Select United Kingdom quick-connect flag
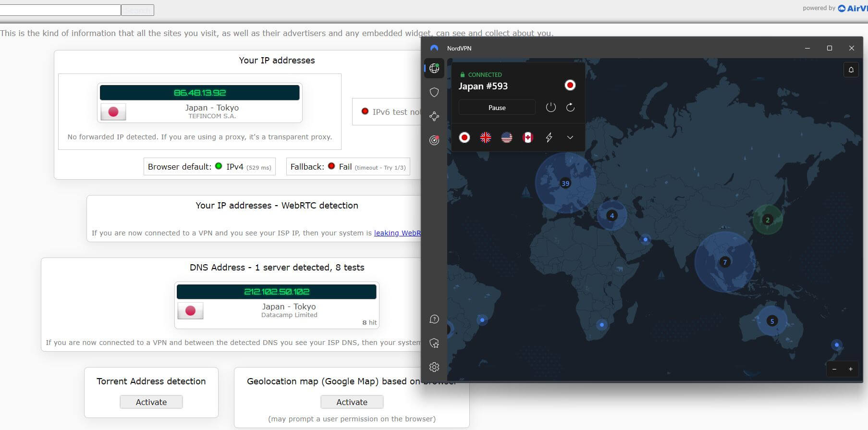868x430 pixels. 486,137
